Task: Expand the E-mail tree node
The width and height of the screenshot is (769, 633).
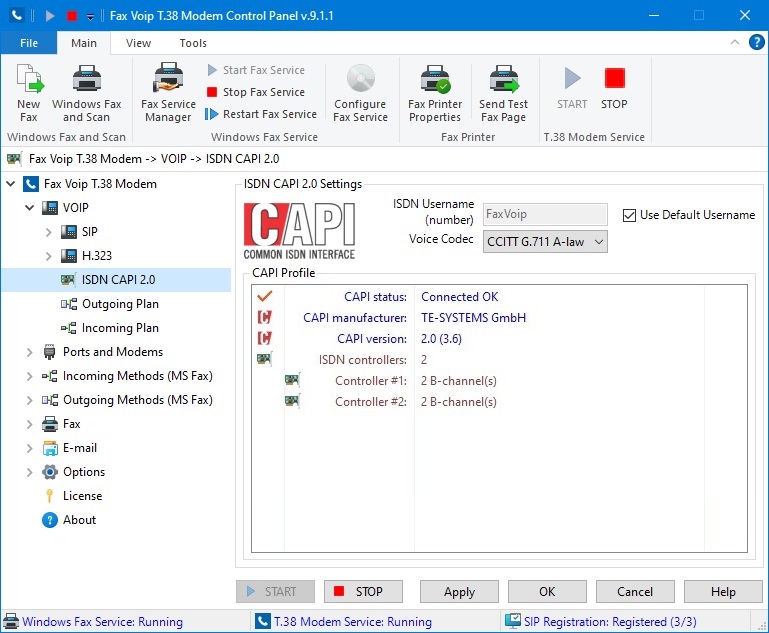Action: (x=30, y=448)
